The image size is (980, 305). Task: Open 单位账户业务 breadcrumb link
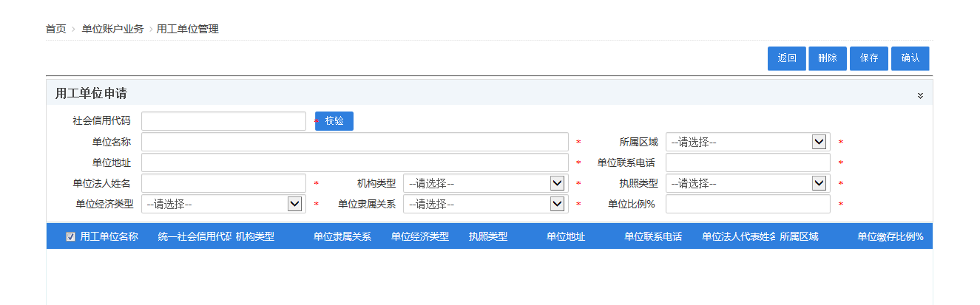(x=112, y=29)
